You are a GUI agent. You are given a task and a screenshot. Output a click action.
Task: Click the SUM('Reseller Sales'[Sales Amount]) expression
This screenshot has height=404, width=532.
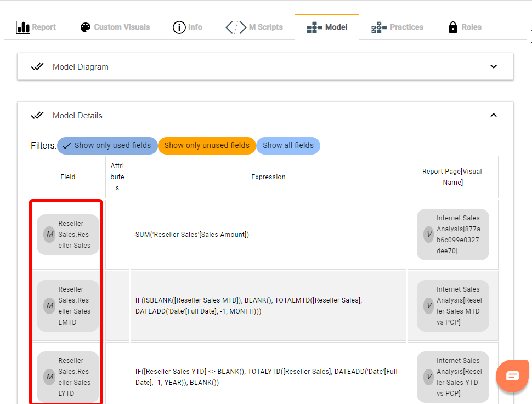[x=192, y=235]
